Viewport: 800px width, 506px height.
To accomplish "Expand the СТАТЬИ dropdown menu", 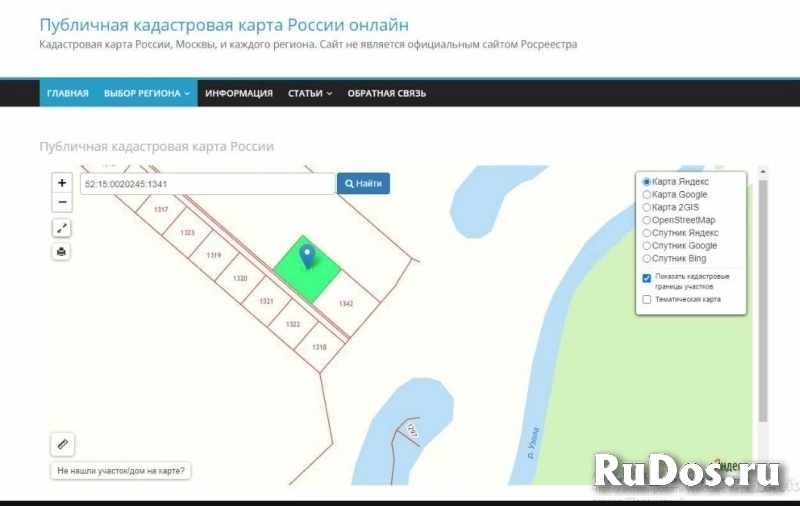I will tap(310, 93).
